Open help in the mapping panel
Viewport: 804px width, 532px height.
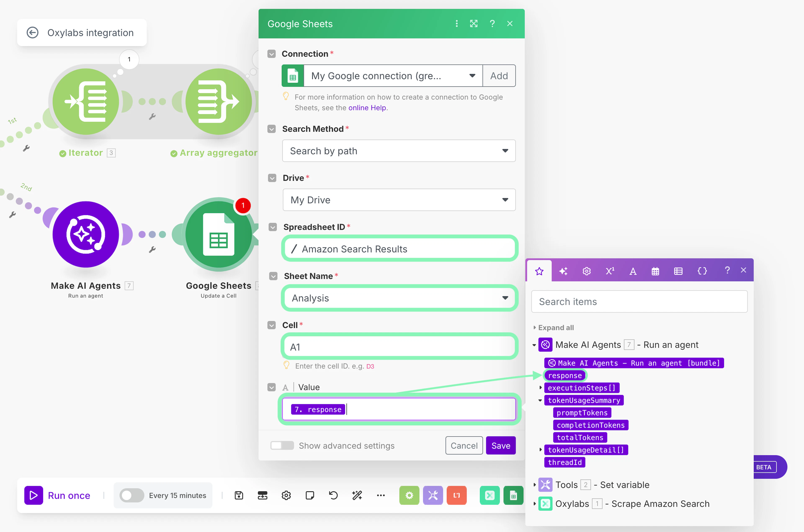click(727, 270)
